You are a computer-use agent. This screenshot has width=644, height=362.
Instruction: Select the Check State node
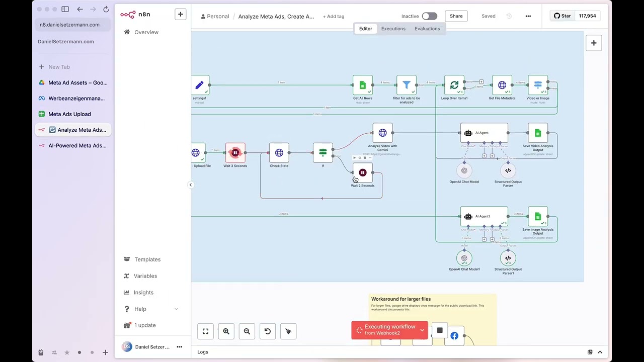tap(279, 152)
